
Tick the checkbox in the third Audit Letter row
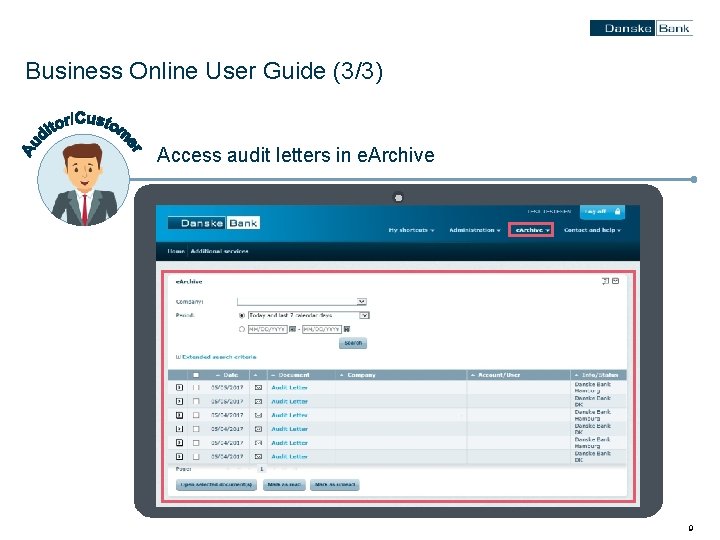[x=196, y=415]
